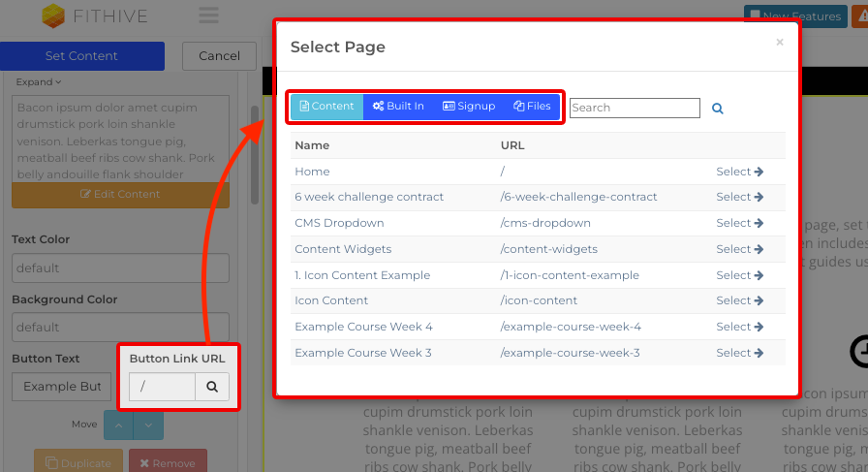
Task: Click the Edit Content button
Action: tap(121, 195)
